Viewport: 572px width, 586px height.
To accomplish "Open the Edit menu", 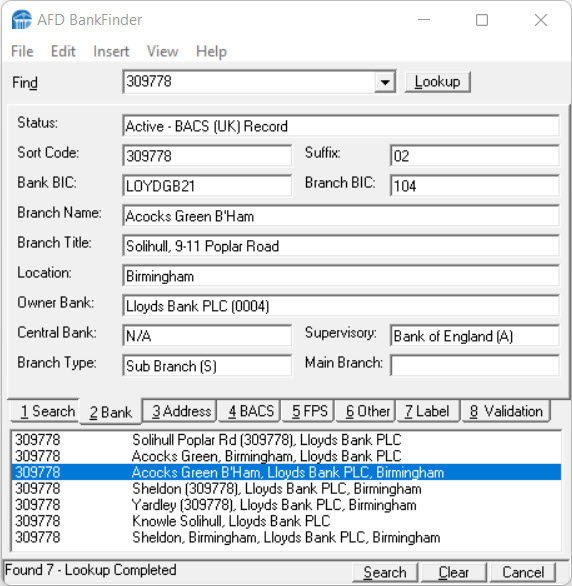I will click(x=63, y=51).
